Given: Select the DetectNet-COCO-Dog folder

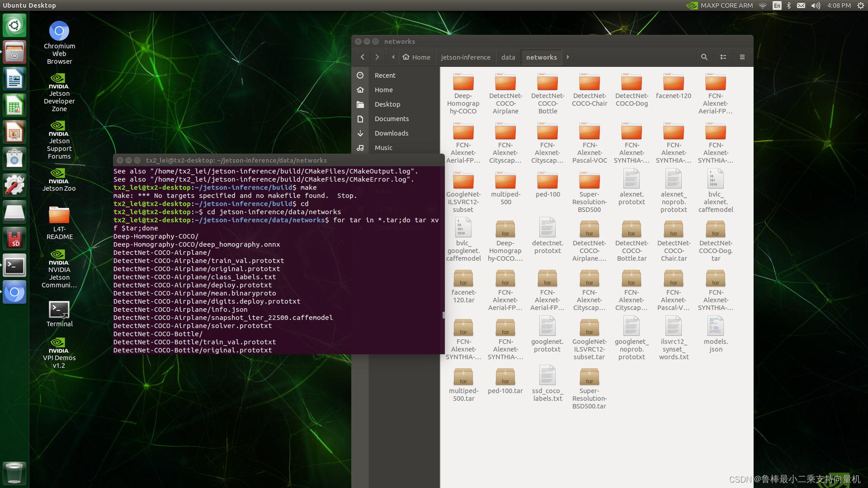Looking at the screenshot, I should tap(632, 90).
